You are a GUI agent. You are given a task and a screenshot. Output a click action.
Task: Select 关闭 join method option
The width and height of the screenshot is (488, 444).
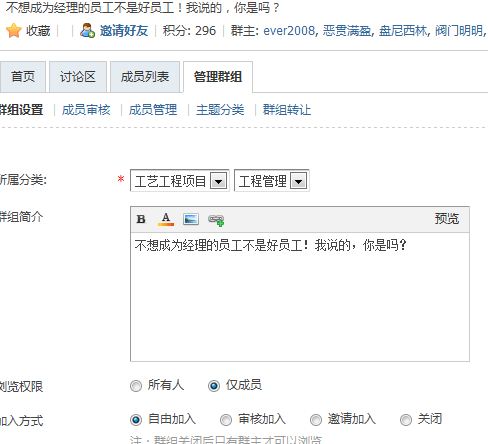click(406, 420)
